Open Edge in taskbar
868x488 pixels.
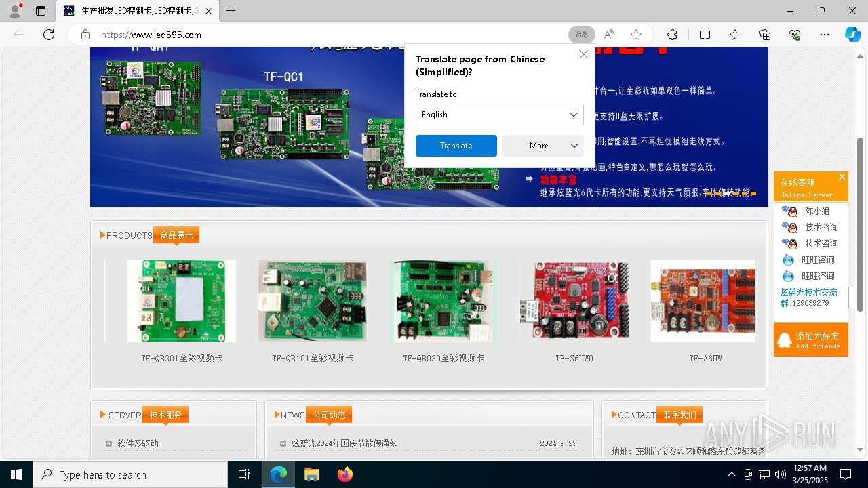click(279, 474)
